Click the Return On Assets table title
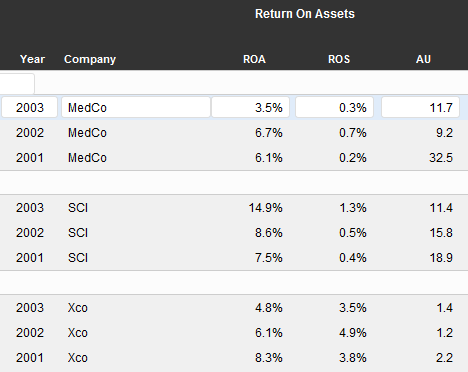The width and height of the screenshot is (468, 372). [305, 14]
